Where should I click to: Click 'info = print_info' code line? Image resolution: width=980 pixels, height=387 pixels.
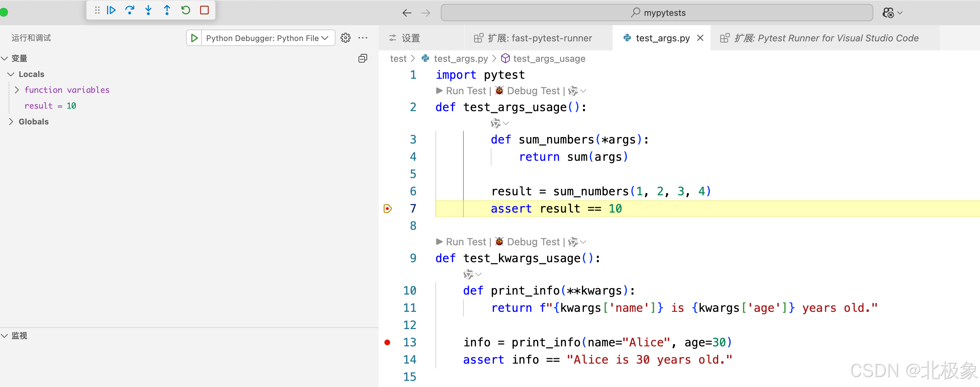[x=597, y=342]
